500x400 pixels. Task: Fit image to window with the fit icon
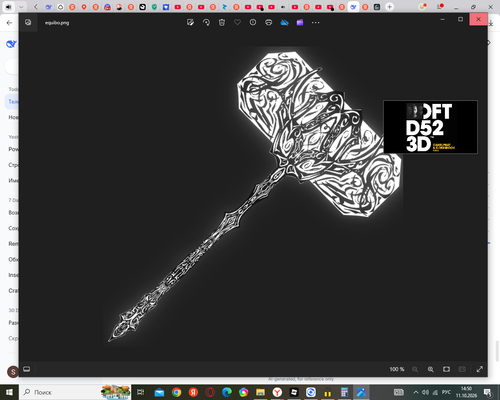(x=446, y=369)
